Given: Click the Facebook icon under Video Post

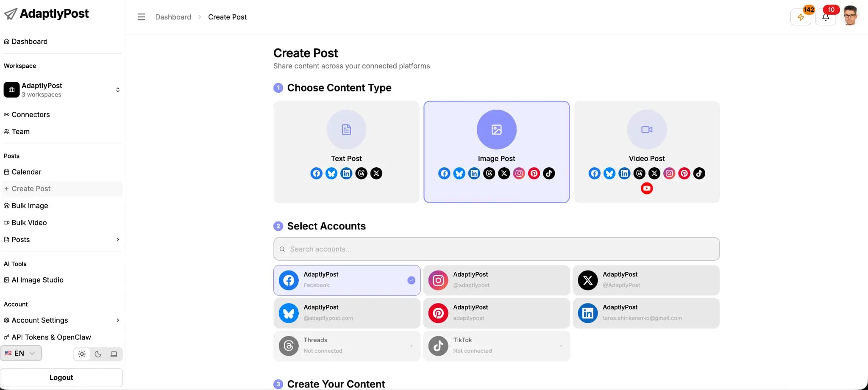Looking at the screenshot, I should tap(595, 173).
